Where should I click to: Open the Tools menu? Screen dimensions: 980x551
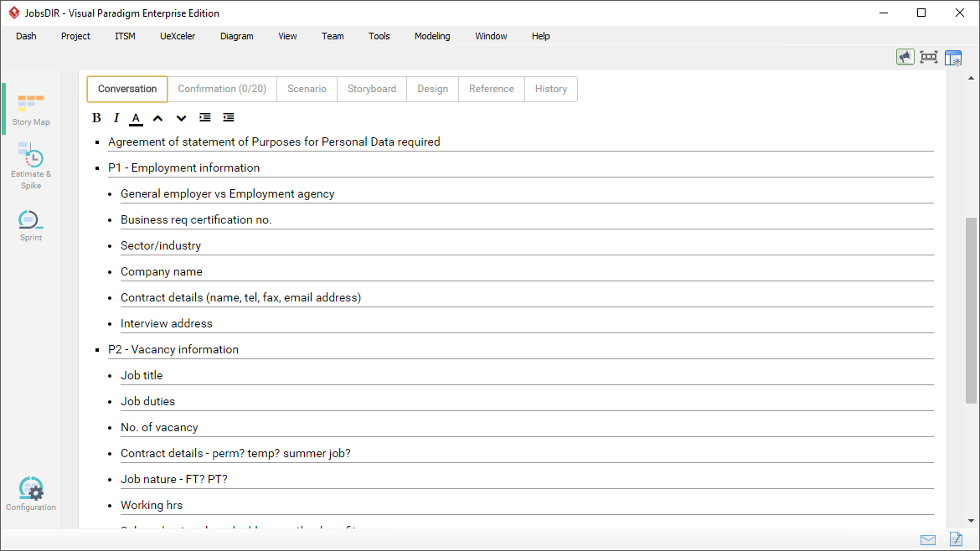pos(379,36)
